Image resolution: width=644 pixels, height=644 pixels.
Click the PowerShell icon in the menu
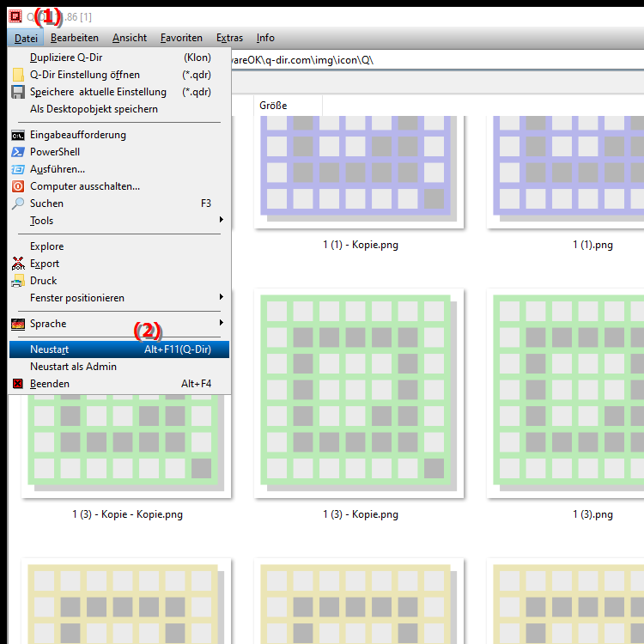tap(18, 152)
